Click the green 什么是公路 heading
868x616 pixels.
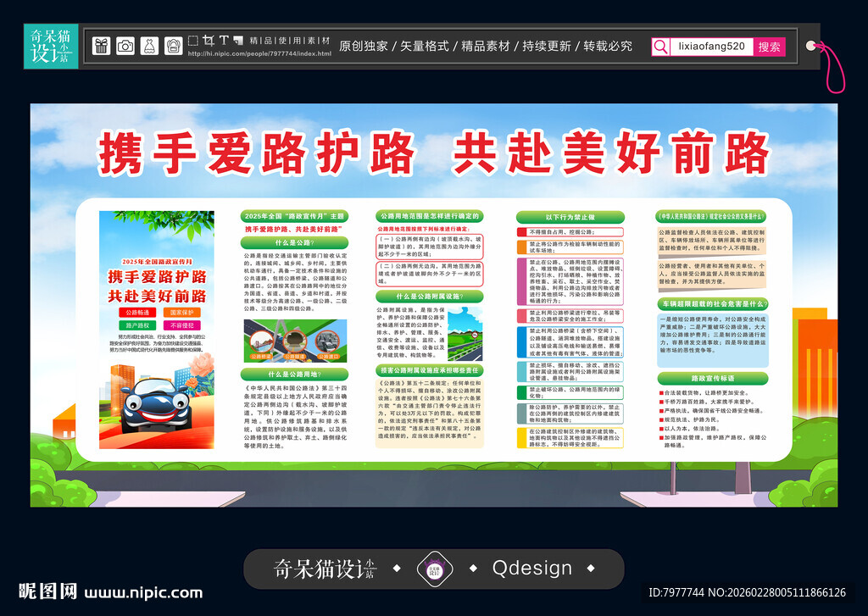(x=294, y=242)
